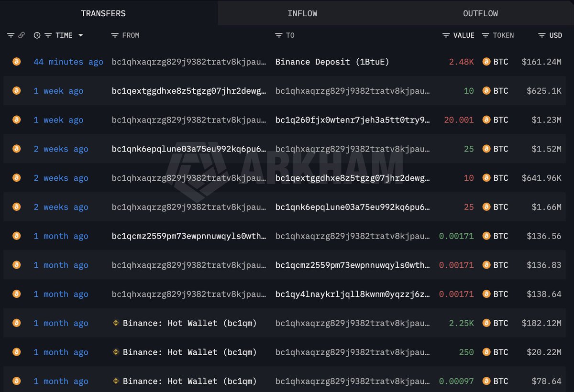Open sender address bc1qnk6epqlune03a75eu992kq6pu6
574x392 pixels.
tap(189, 149)
